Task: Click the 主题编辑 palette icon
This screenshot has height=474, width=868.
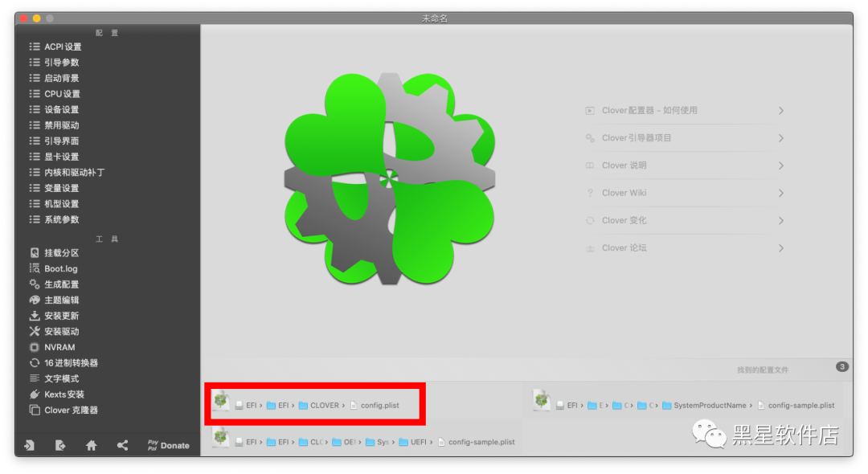Action: [35, 300]
